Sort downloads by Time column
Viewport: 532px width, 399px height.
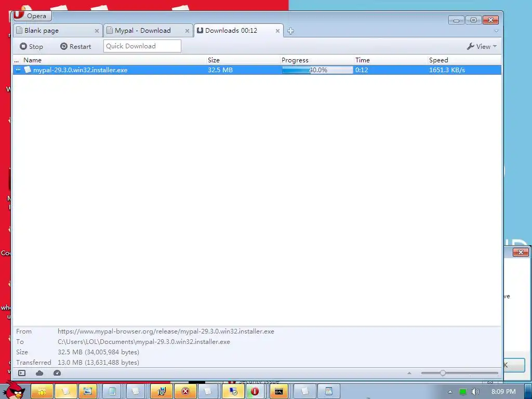click(x=391, y=60)
